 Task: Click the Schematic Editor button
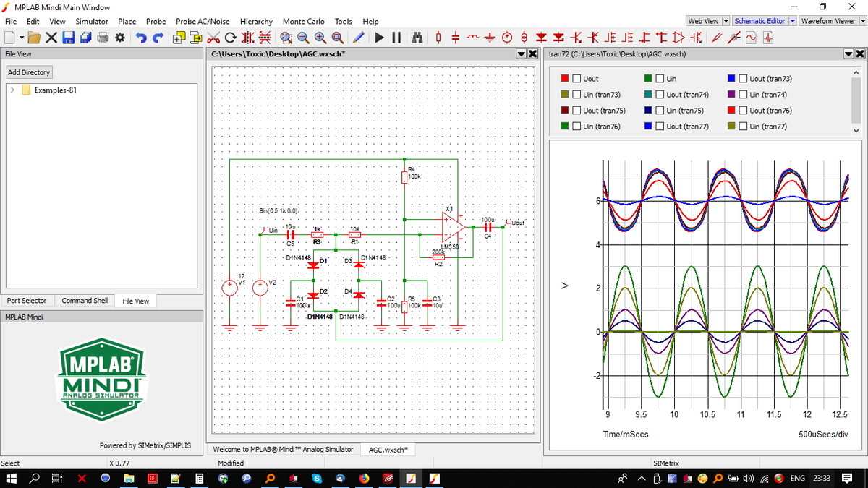coord(760,21)
